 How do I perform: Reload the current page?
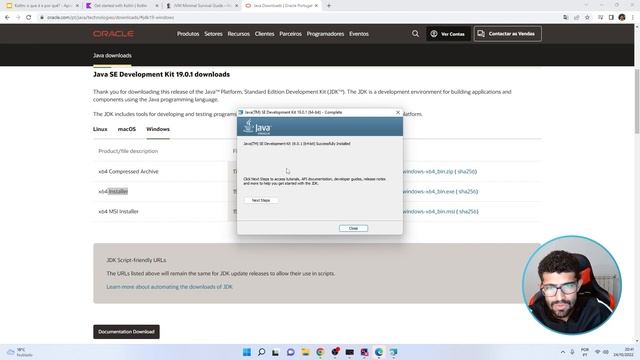point(29,18)
